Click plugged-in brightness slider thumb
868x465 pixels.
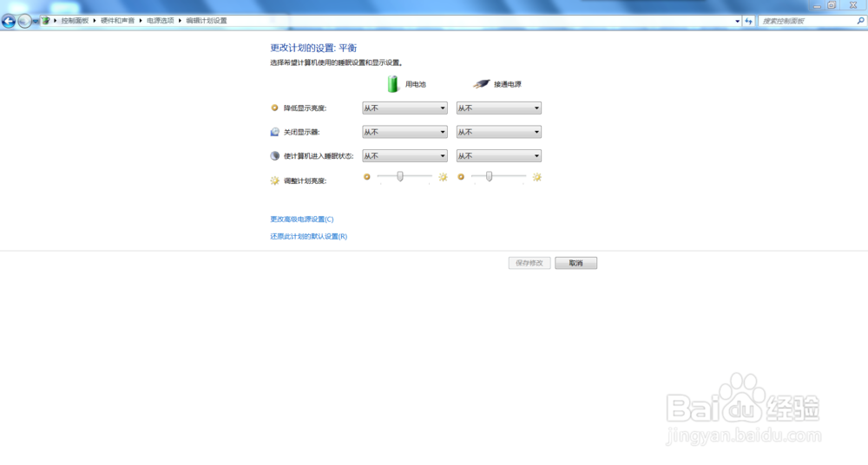click(489, 177)
